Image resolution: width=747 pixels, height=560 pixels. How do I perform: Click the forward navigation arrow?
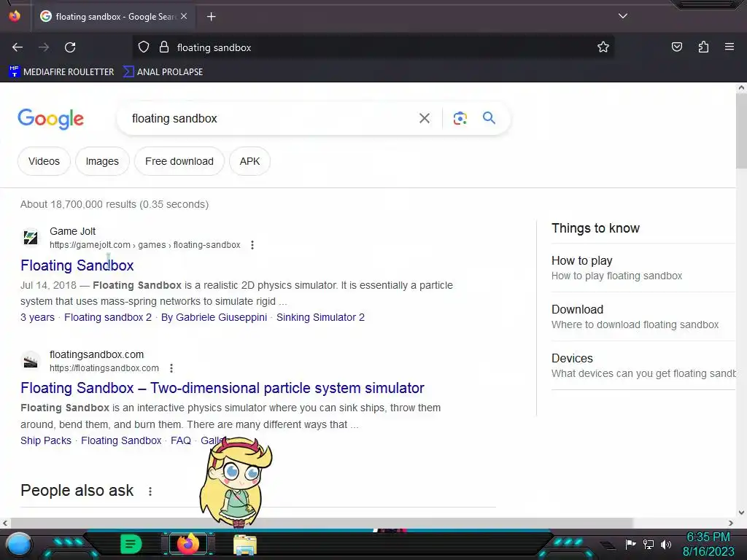44,47
